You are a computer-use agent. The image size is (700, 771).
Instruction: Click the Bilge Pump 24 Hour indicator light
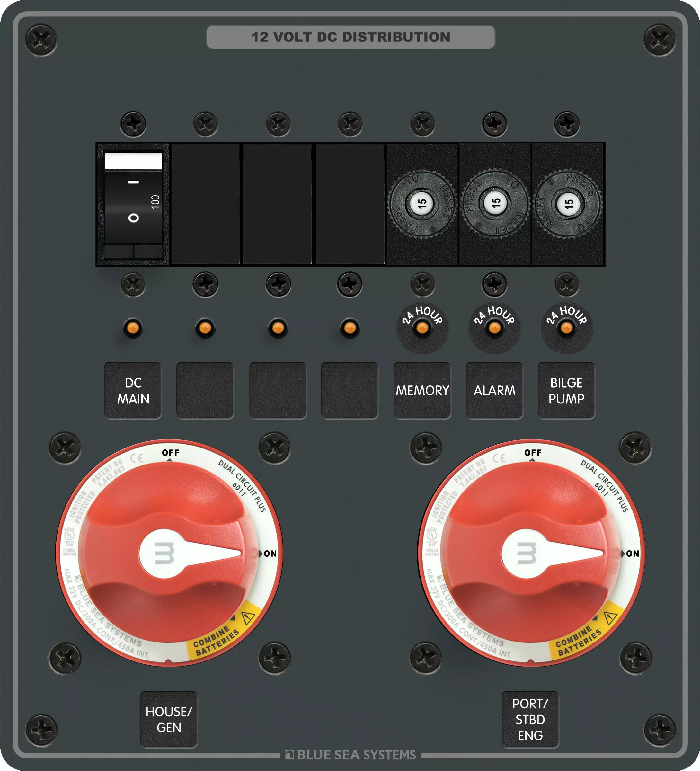566,328
